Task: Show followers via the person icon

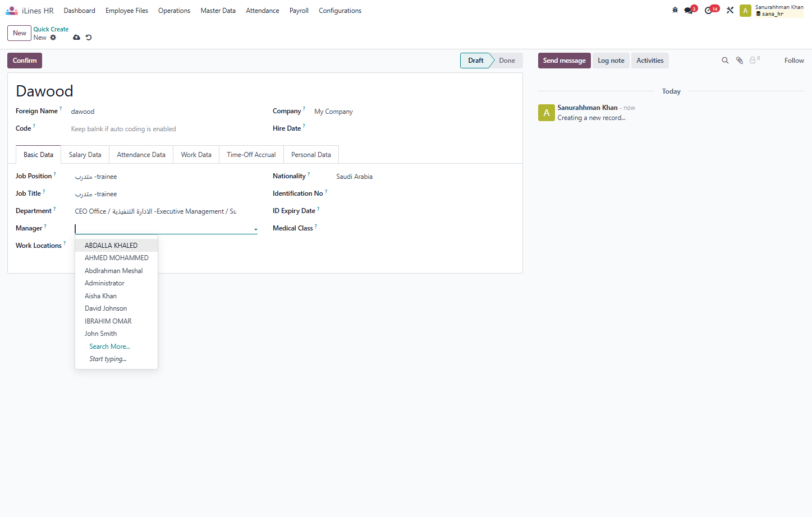Action: point(755,59)
